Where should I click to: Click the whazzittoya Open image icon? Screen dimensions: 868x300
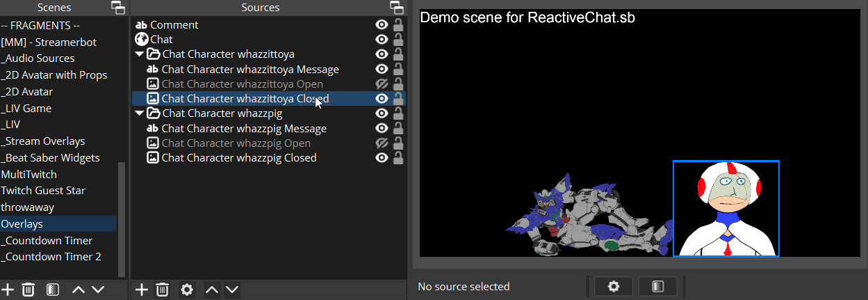click(153, 84)
